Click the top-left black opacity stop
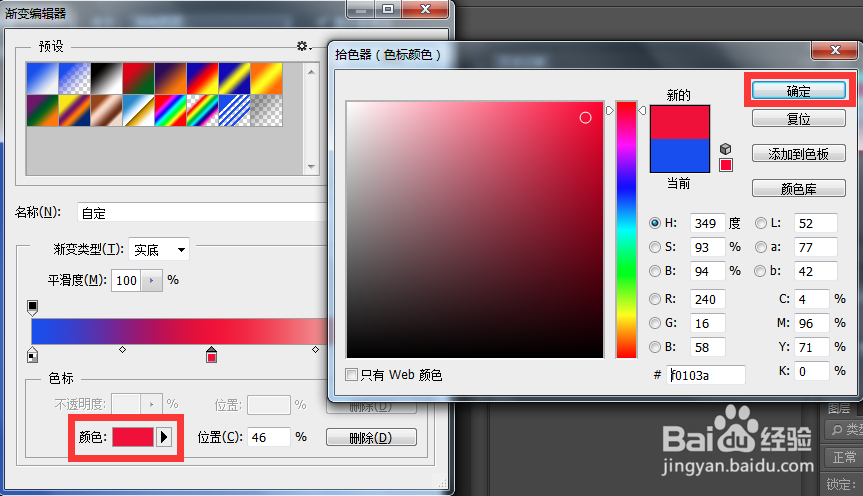The width and height of the screenshot is (863, 496). pyautogui.click(x=32, y=307)
